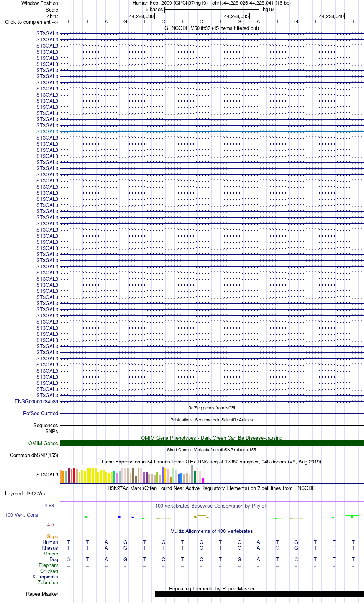Click the 100 vertebrates PhyloP conservation title
This screenshot has width=364, height=603.
click(212, 506)
